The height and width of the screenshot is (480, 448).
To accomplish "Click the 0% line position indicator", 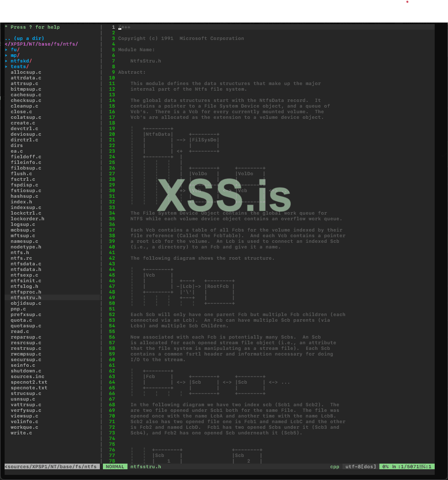I will 386,467.
